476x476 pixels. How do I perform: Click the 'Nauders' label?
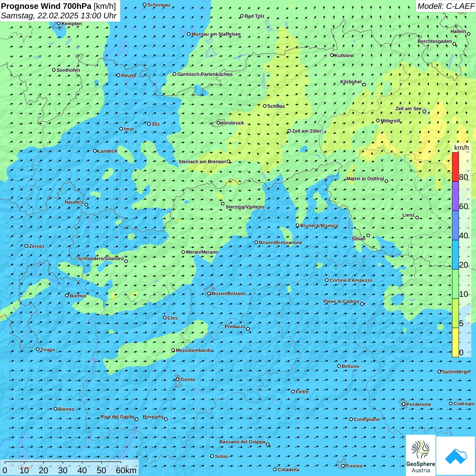click(x=74, y=202)
